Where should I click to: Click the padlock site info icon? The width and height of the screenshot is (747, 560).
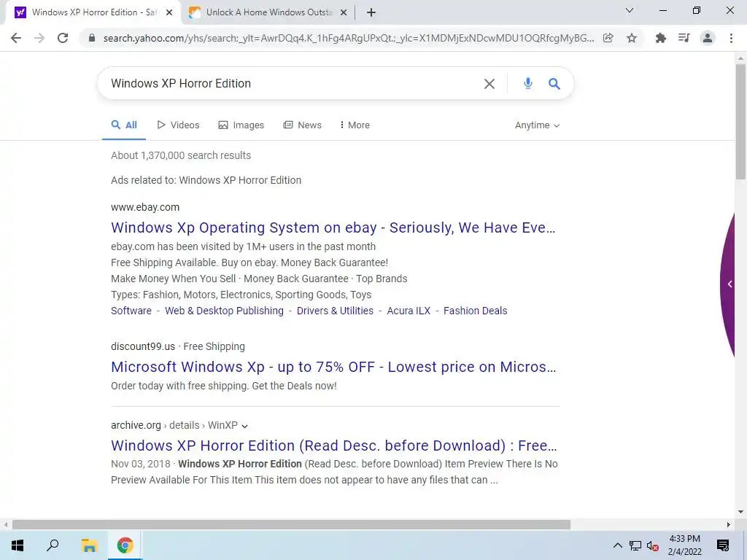pos(92,38)
